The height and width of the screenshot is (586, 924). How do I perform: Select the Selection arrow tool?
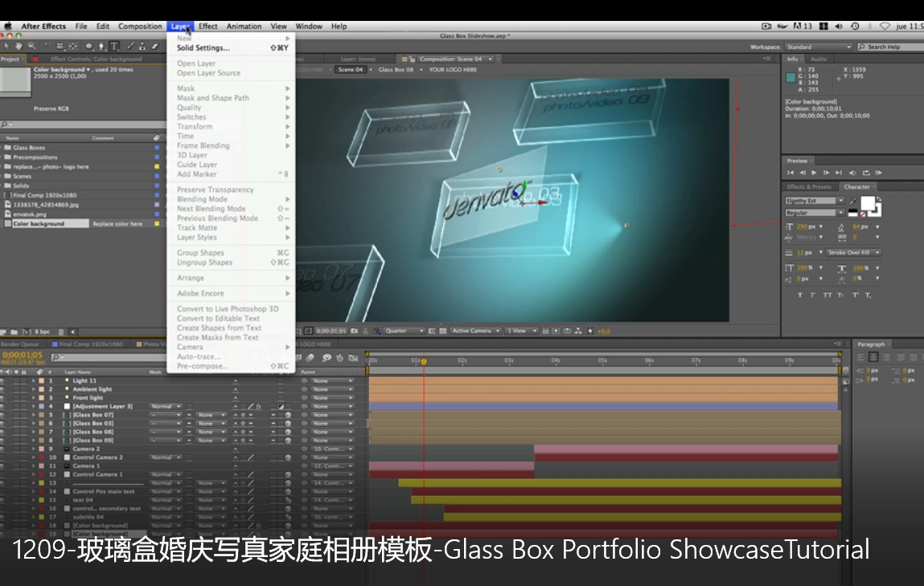coord(6,46)
